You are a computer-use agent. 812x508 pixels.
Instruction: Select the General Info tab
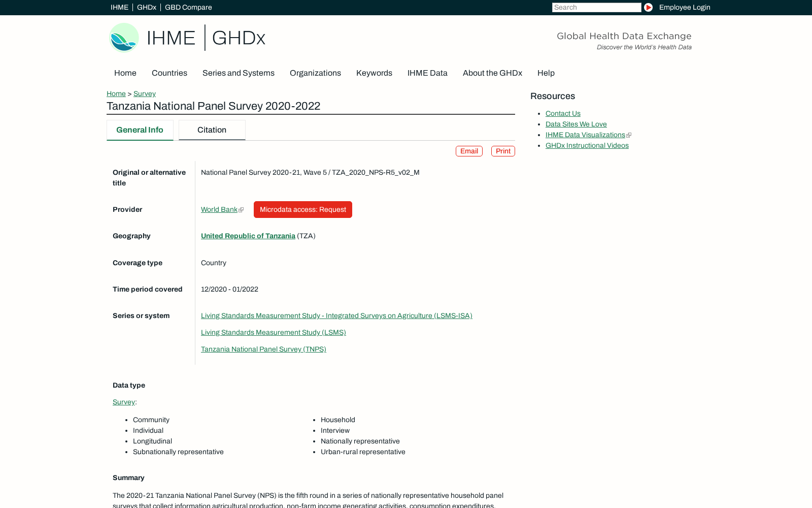[x=140, y=130]
